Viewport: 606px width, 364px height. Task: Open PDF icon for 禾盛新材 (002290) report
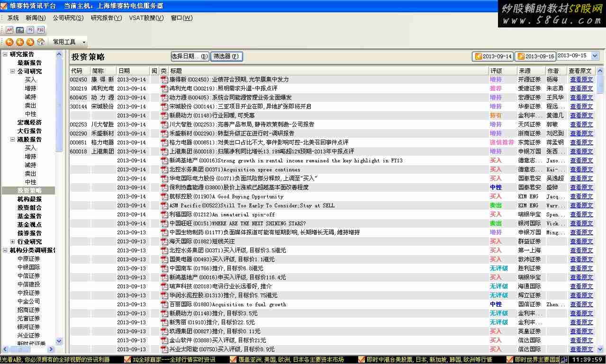tap(165, 133)
